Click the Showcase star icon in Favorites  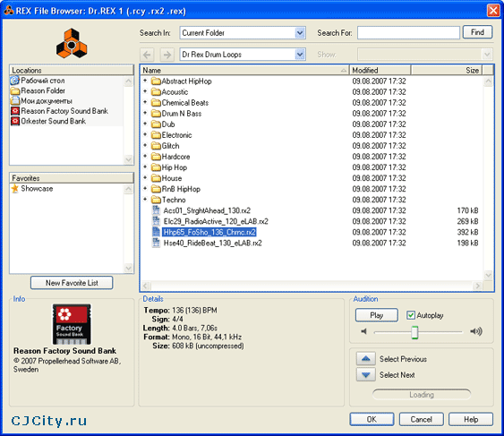point(15,188)
